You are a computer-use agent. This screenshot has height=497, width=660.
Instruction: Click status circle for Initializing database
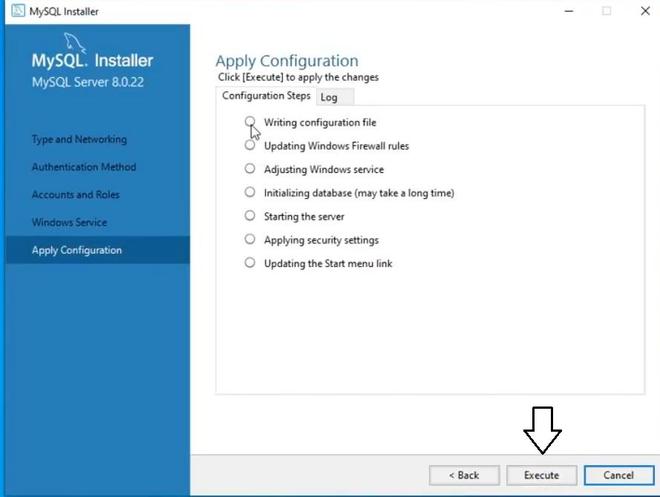pos(250,192)
